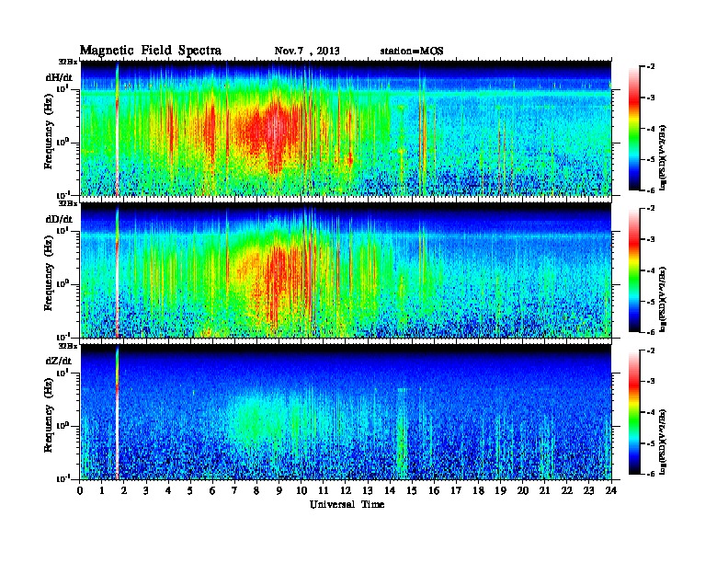The height and width of the screenshot is (563, 728).
Task: Click the "Universal Time" axis label
Action: pyautogui.click(x=347, y=504)
